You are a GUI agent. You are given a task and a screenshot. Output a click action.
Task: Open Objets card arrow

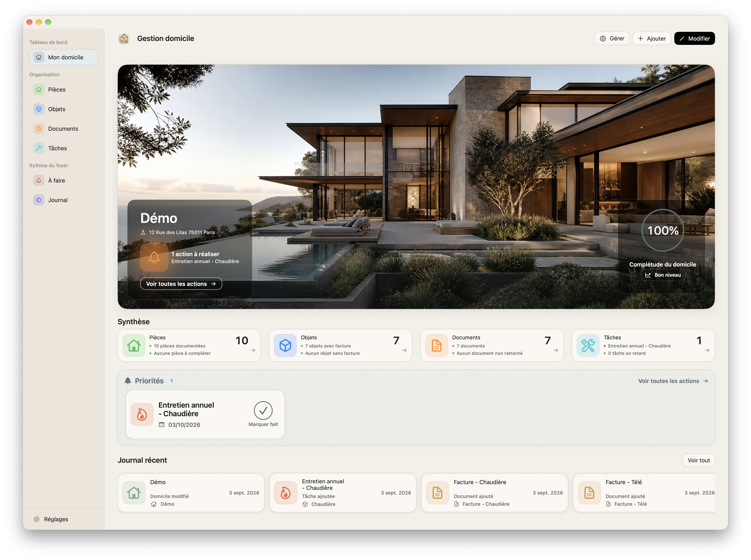(x=404, y=351)
